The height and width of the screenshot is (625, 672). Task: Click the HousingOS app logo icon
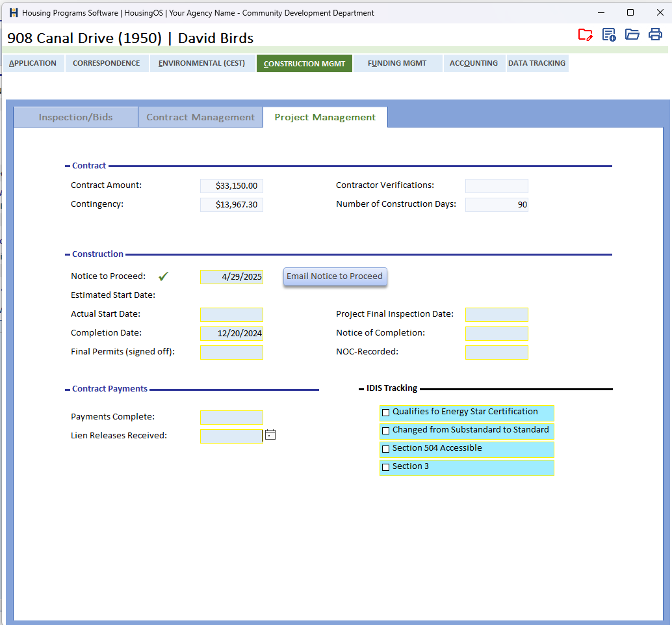[x=14, y=12]
